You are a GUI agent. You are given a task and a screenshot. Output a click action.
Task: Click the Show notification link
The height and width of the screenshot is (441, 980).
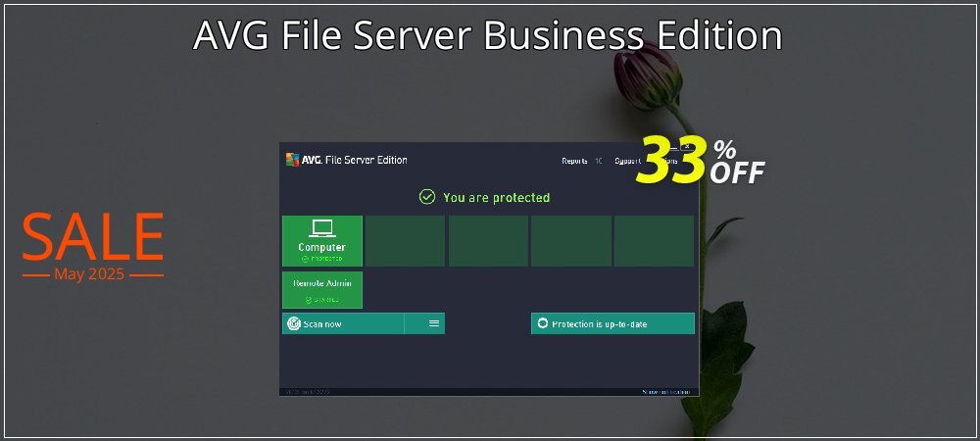(x=666, y=392)
